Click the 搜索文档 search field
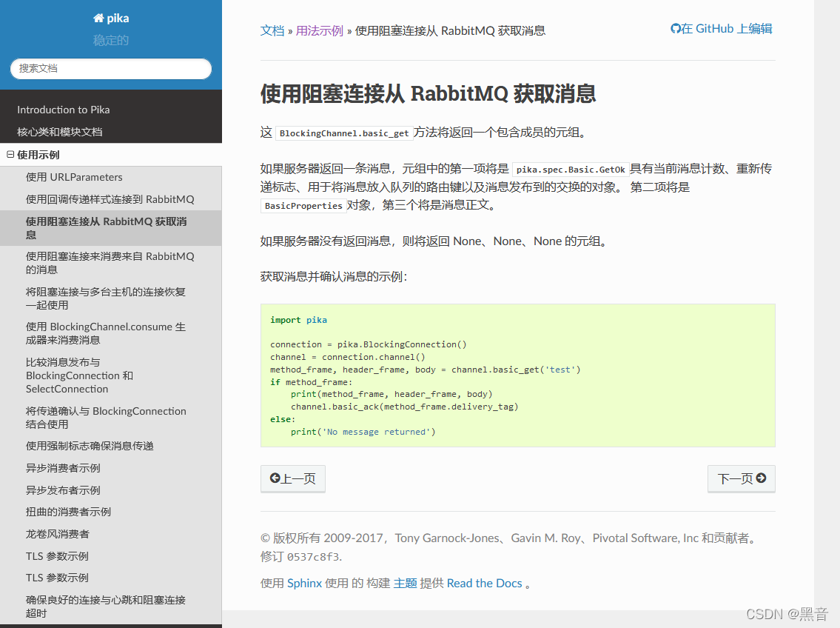The image size is (840, 628). (x=110, y=67)
